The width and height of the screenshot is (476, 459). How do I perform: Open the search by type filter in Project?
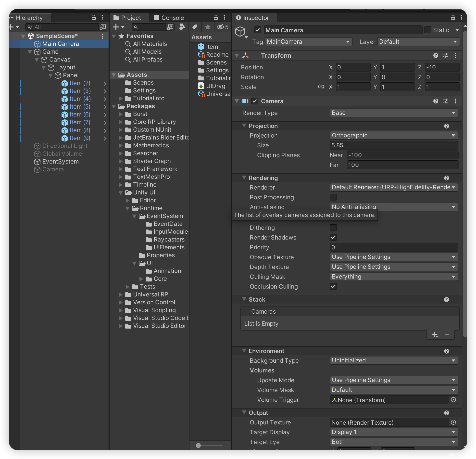(x=182, y=27)
